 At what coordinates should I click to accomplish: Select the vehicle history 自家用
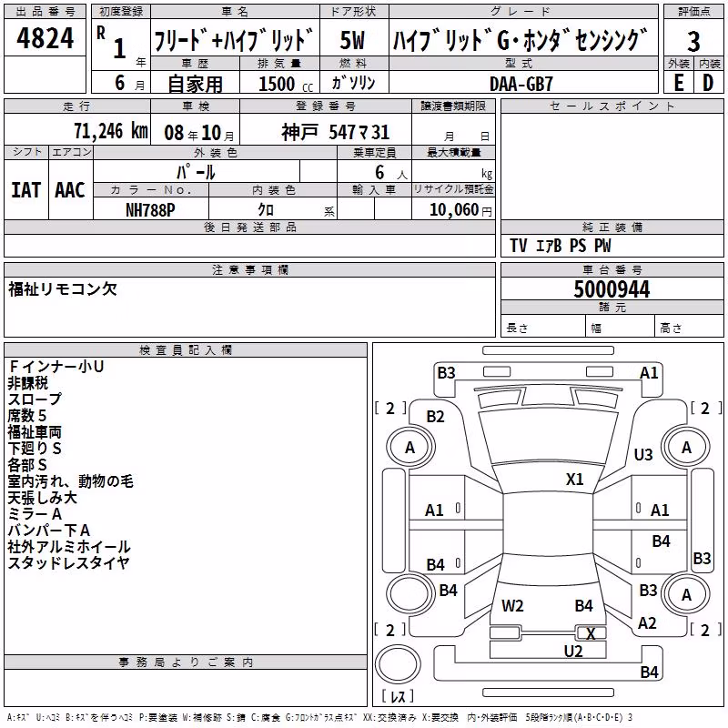(195, 84)
